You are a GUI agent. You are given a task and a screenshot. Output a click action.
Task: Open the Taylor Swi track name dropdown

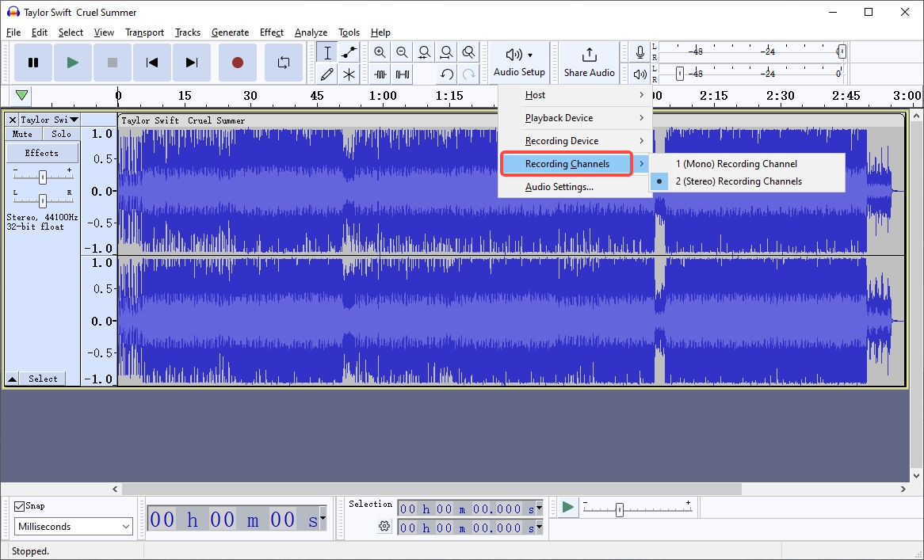pyautogui.click(x=49, y=120)
